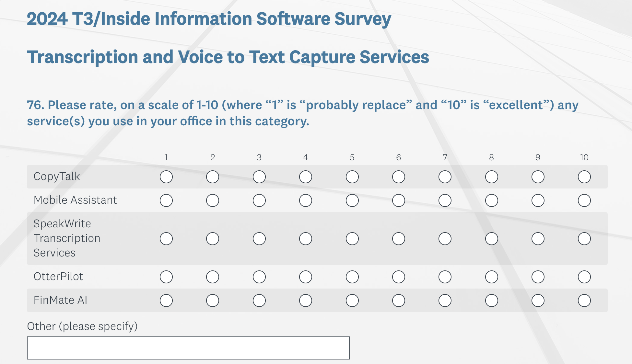
Task: Select rating 10 for OtterPilot
Action: tap(584, 277)
